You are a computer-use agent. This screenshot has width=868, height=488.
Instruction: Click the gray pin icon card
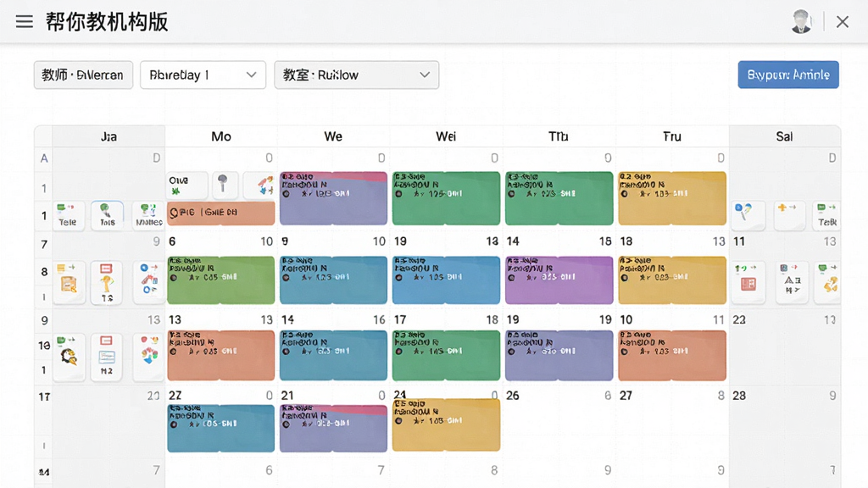click(224, 185)
